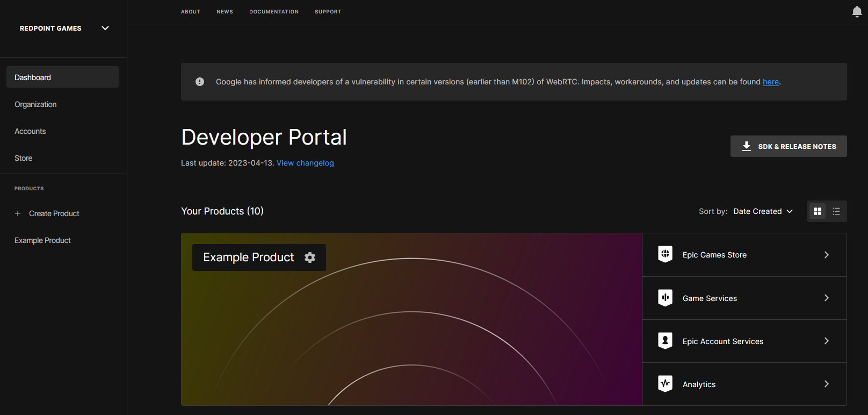The image size is (868, 415).
Task: Click Create Product in the sidebar
Action: pos(54,213)
